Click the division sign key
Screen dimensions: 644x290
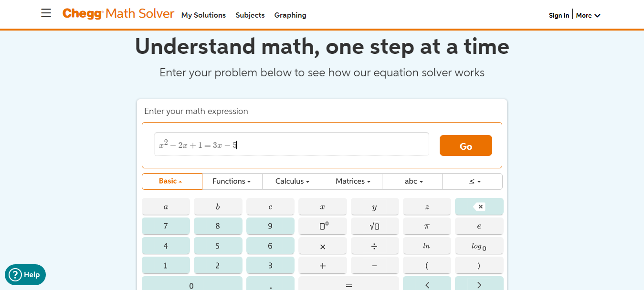[375, 246]
